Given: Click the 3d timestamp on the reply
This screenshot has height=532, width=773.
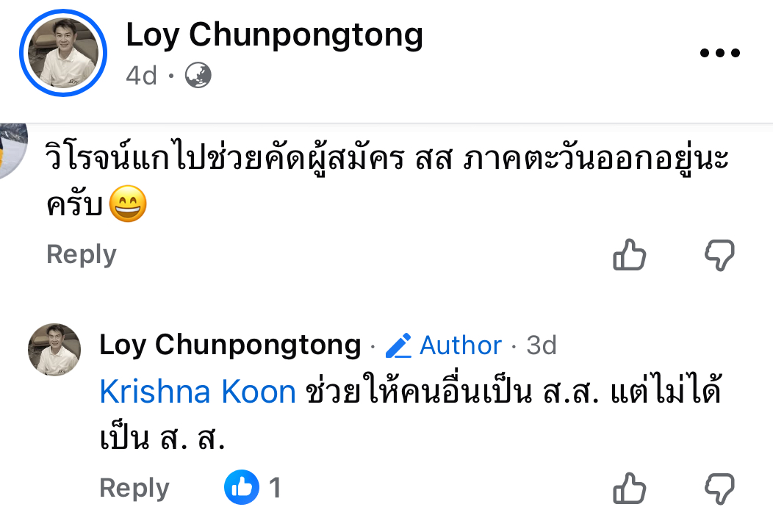Looking at the screenshot, I should [x=542, y=345].
